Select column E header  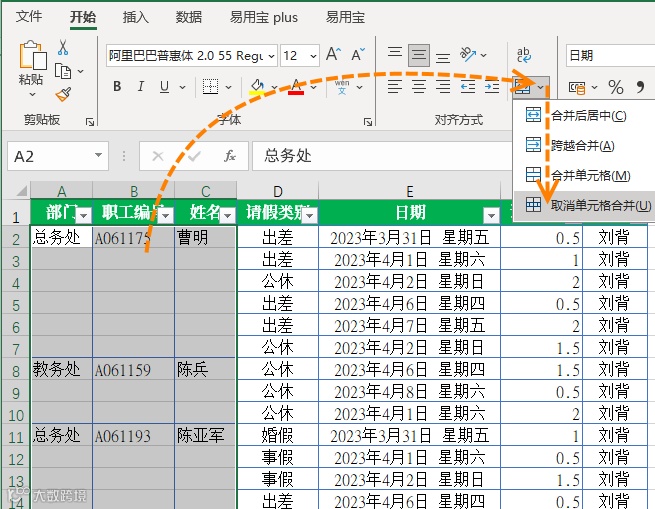tap(409, 191)
